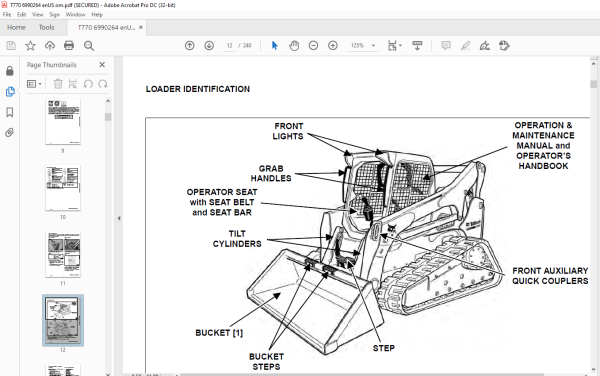600x376 pixels.
Task: Close the Page Thumbnails panel
Action: (102, 65)
